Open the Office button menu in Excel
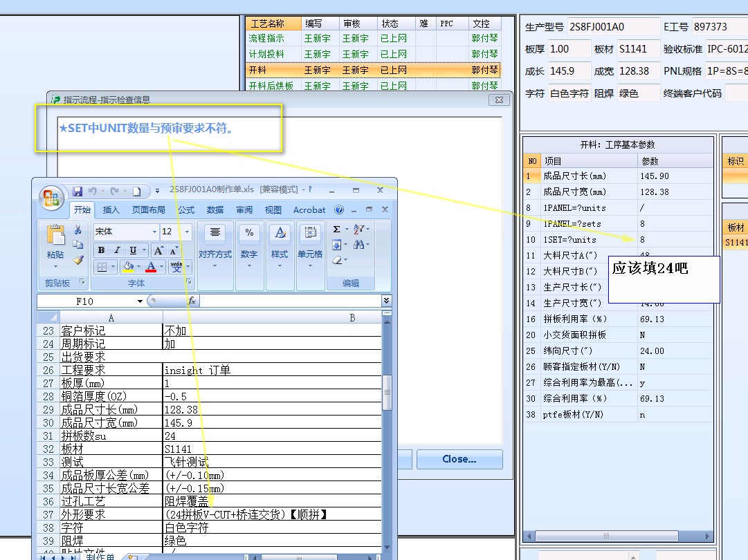 pos(51,197)
